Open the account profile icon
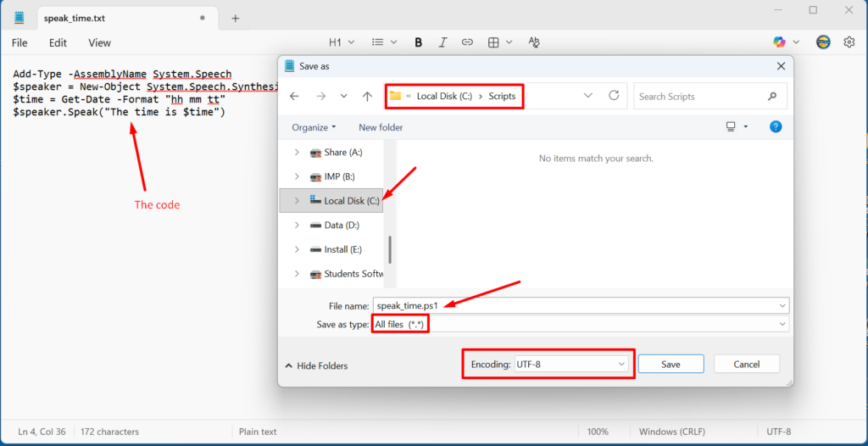The image size is (868, 446). 823,42
